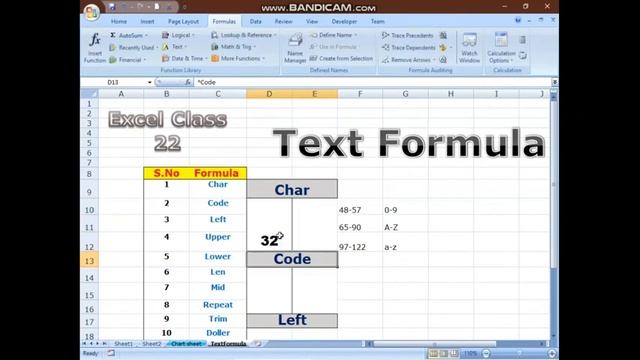The height and width of the screenshot is (360, 640).
Task: Open the Insert ribbon tab
Action: coord(147,21)
